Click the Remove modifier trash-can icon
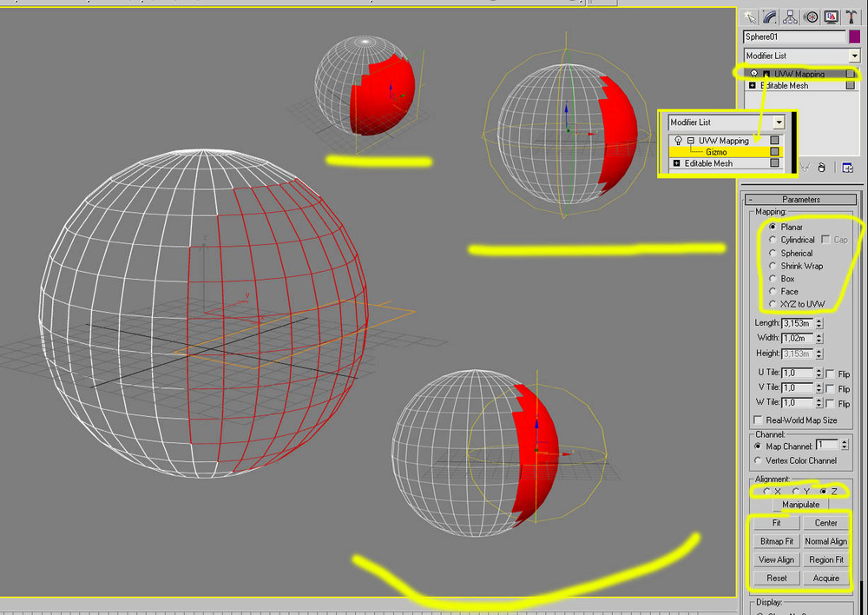Screen dimensions: 868x615 (821, 168)
